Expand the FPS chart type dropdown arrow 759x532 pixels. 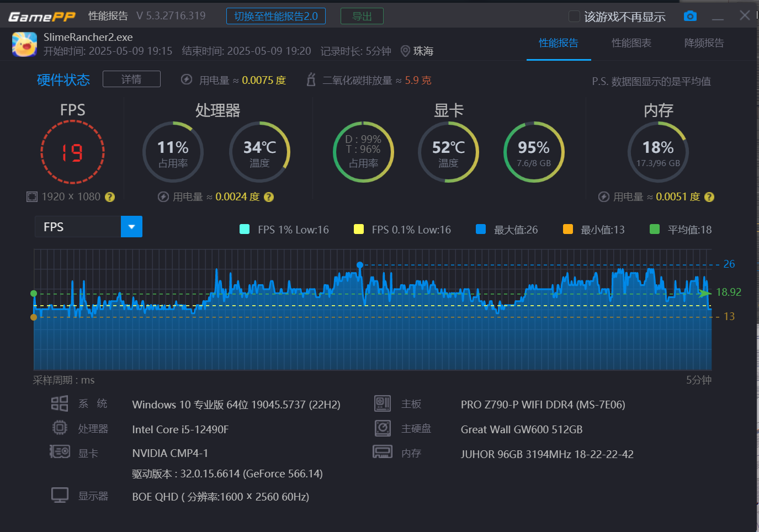coord(131,227)
